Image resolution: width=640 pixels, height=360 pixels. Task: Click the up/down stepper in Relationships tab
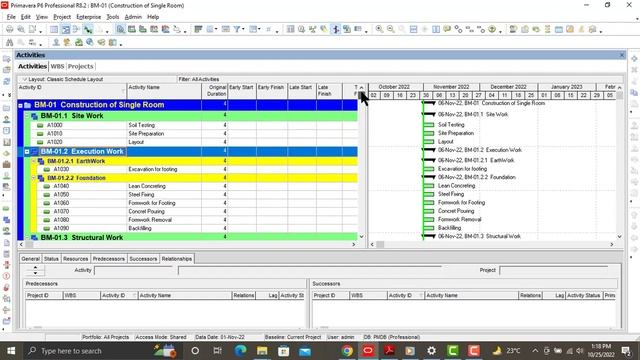(35, 270)
